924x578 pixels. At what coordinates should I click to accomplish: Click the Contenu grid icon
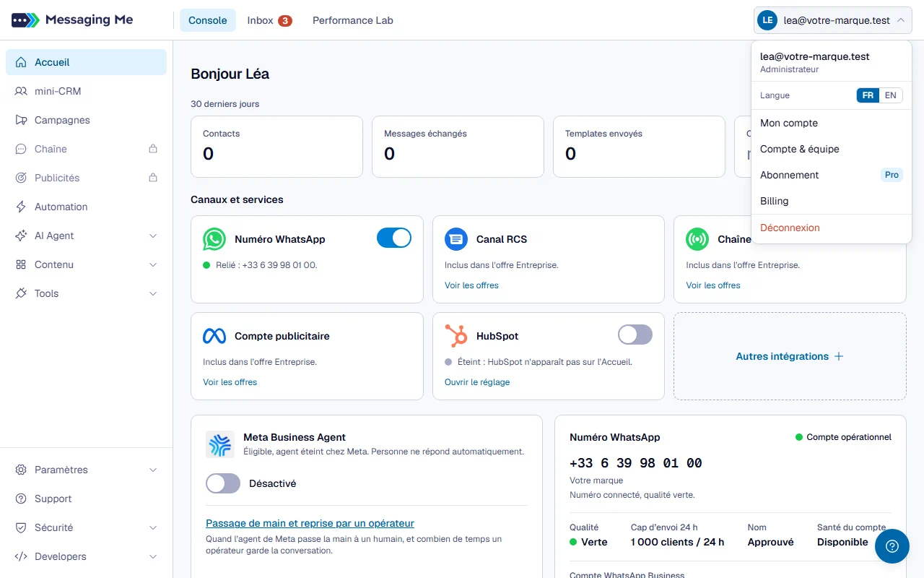pos(21,264)
